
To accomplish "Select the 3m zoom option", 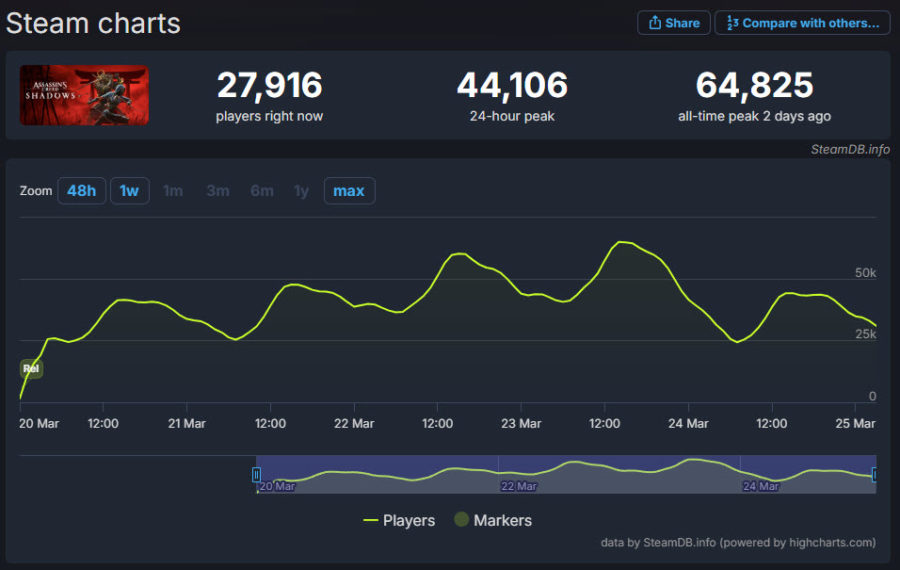I will [x=218, y=191].
